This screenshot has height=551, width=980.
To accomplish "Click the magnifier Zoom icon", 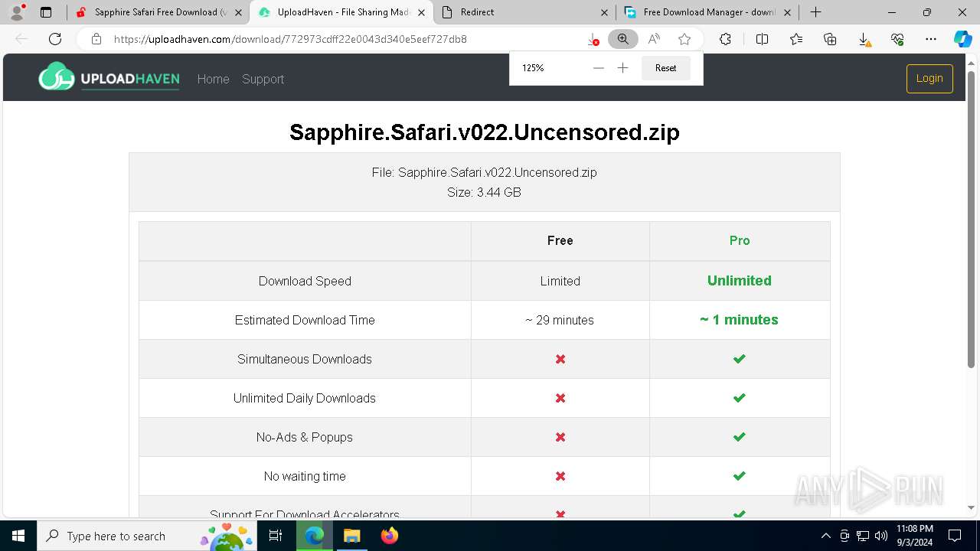I will pyautogui.click(x=623, y=39).
